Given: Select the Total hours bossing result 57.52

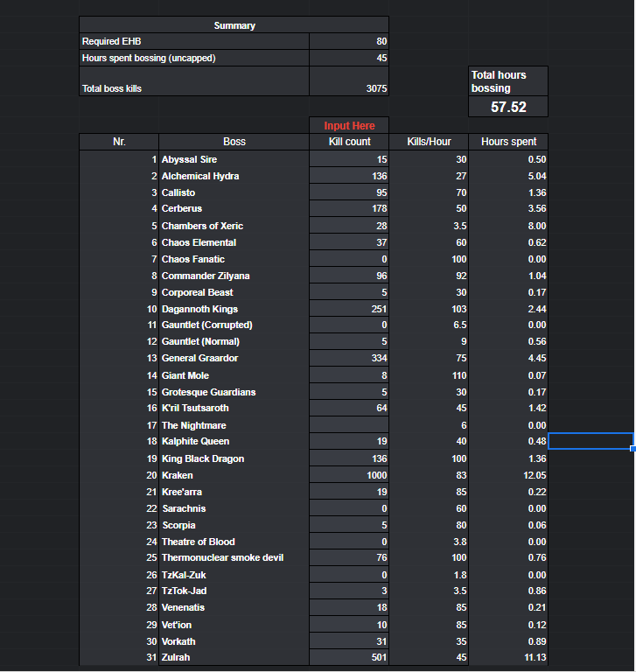Looking at the screenshot, I should [x=508, y=106].
